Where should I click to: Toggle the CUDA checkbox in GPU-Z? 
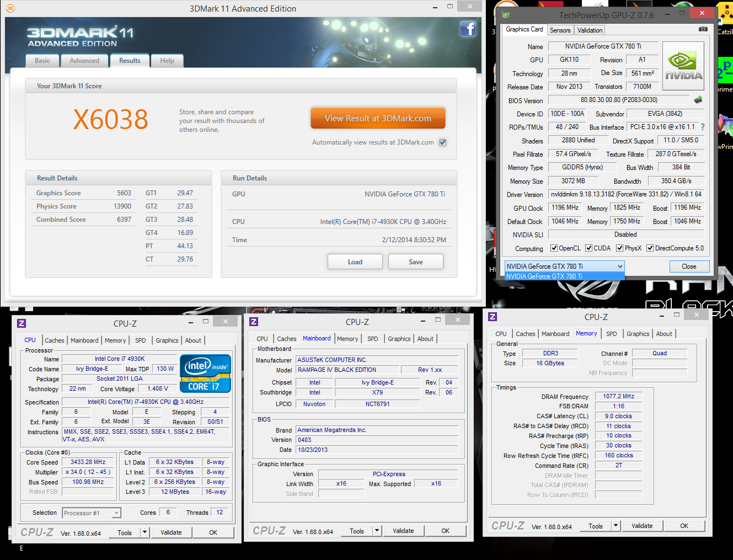pyautogui.click(x=588, y=248)
